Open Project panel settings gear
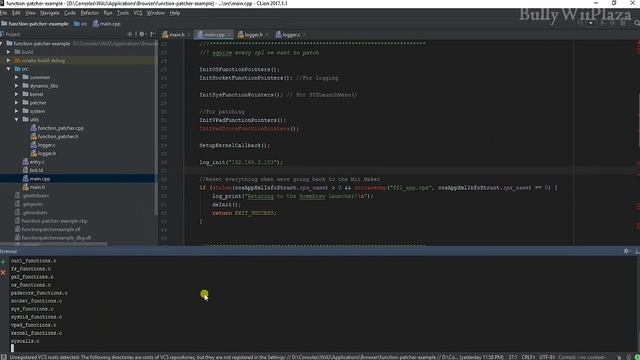The image size is (640, 360). (142, 35)
